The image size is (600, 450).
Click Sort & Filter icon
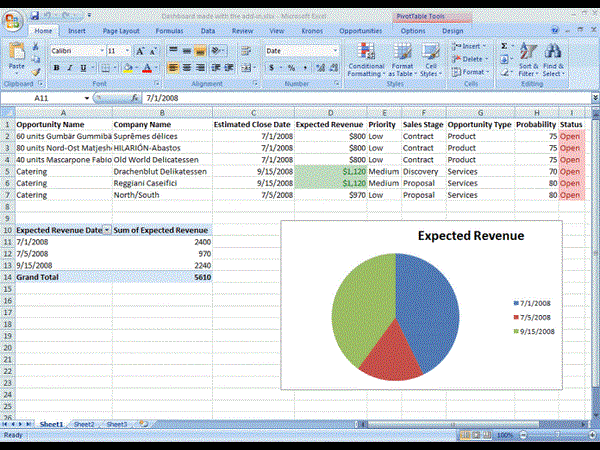coord(528,60)
